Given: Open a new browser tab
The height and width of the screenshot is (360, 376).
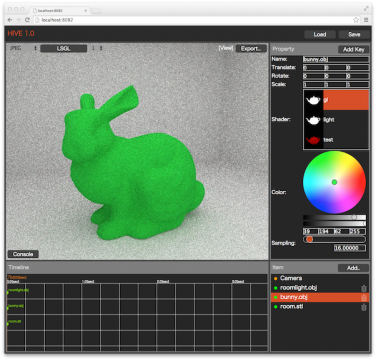Looking at the screenshot, I should tap(96, 11).
